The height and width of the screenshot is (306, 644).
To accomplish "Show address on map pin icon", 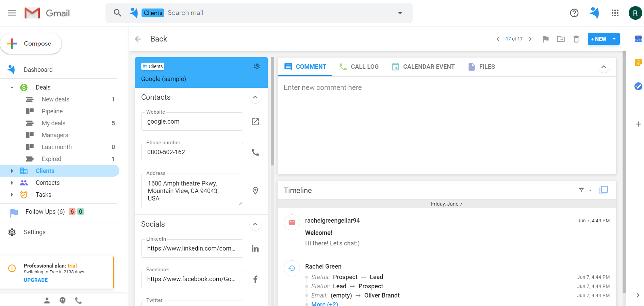I will point(255,191).
